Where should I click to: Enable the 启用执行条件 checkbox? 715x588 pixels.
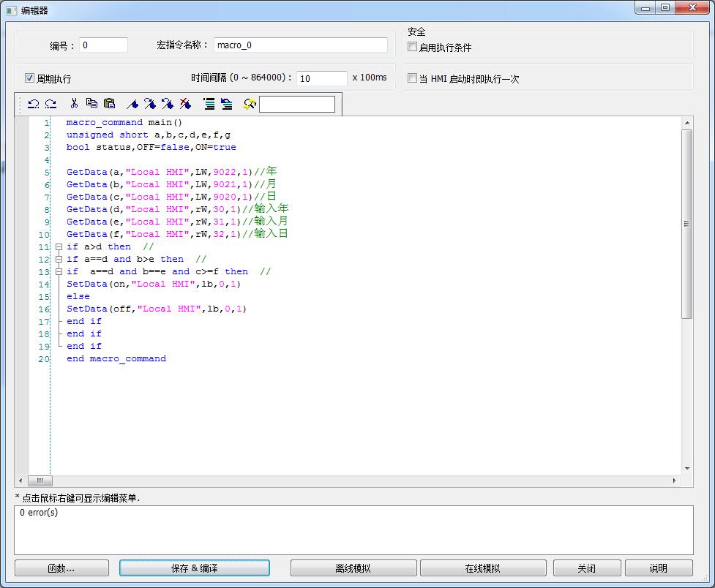pyautogui.click(x=413, y=48)
